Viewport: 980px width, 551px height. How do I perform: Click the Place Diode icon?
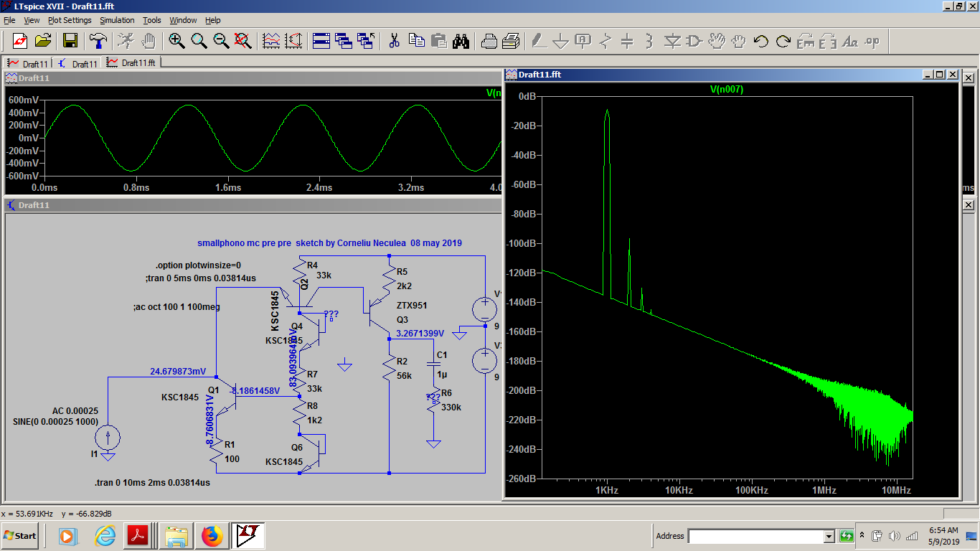tap(672, 41)
